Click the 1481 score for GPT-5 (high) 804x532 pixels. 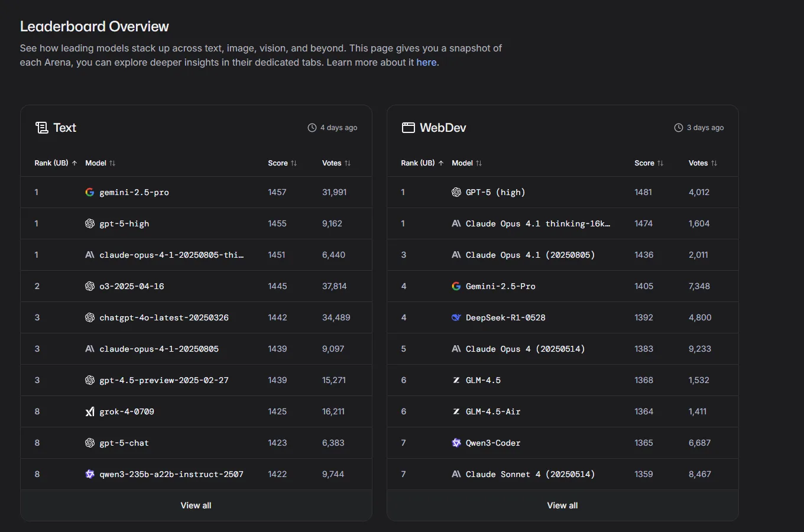click(x=643, y=192)
